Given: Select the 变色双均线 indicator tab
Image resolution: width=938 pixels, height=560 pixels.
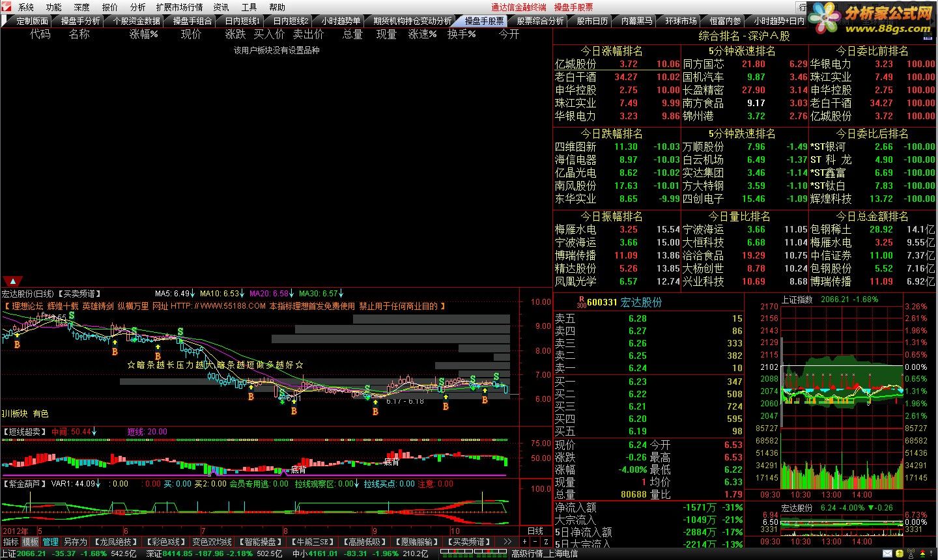Looking at the screenshot, I should pyautogui.click(x=212, y=542).
